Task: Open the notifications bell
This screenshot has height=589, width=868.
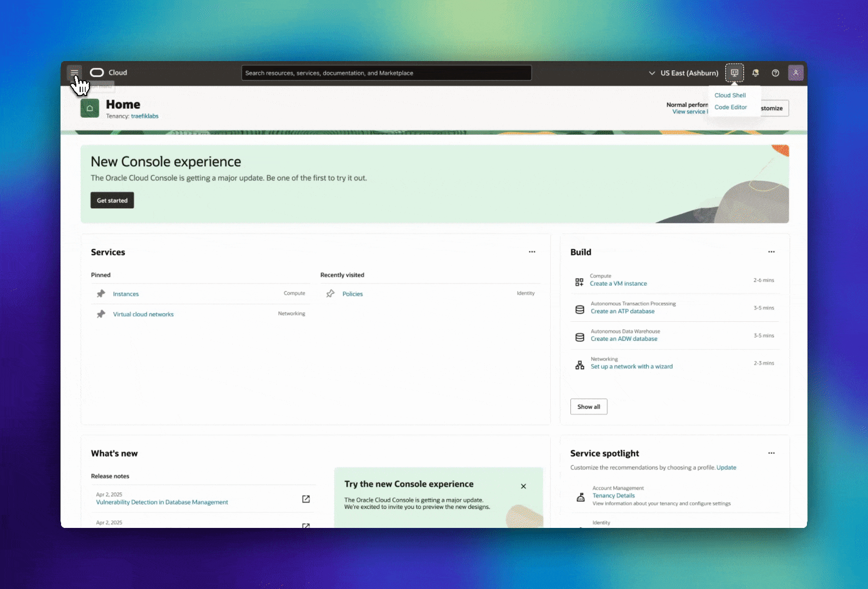Action: [755, 73]
